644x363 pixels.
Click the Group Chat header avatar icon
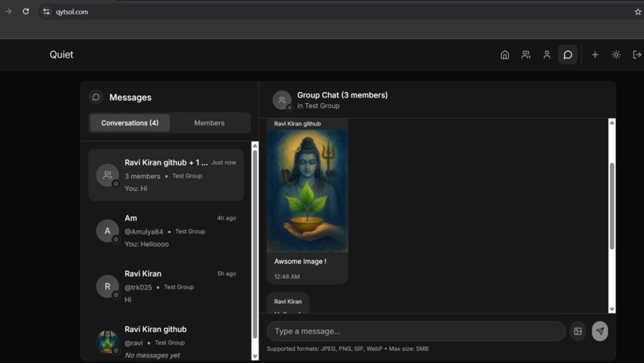tap(282, 100)
